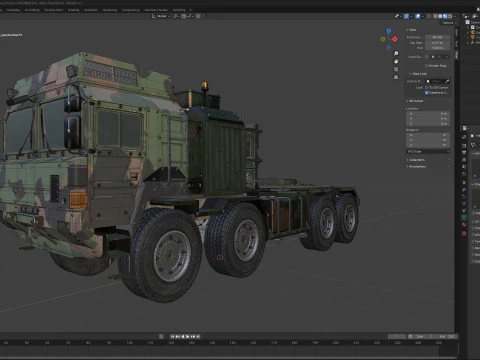Click eyedropper in Lock to Object field
This screenshot has height=360, width=480.
[x=447, y=81]
